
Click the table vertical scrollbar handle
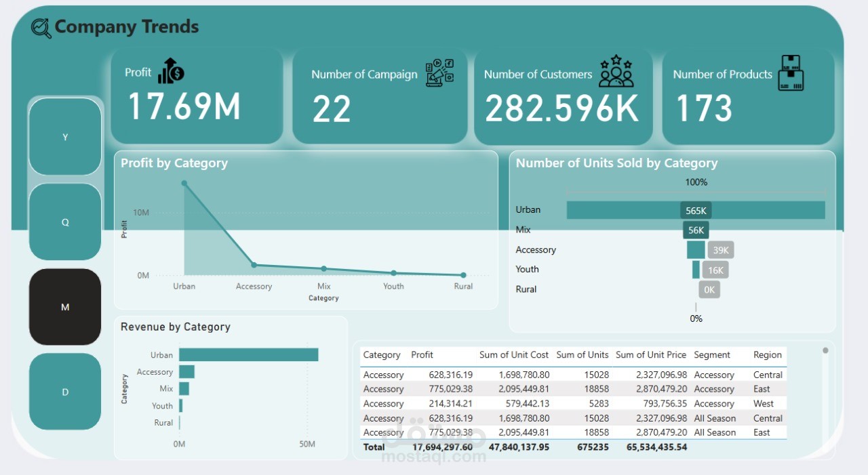point(825,350)
